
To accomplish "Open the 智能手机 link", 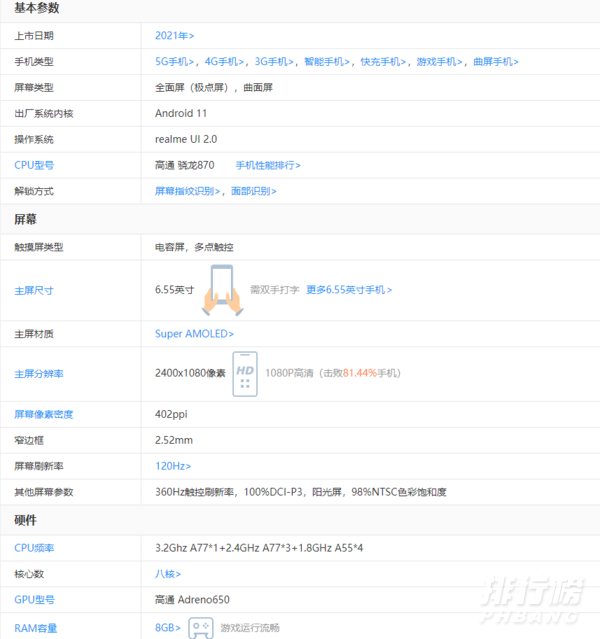I will 328,61.
